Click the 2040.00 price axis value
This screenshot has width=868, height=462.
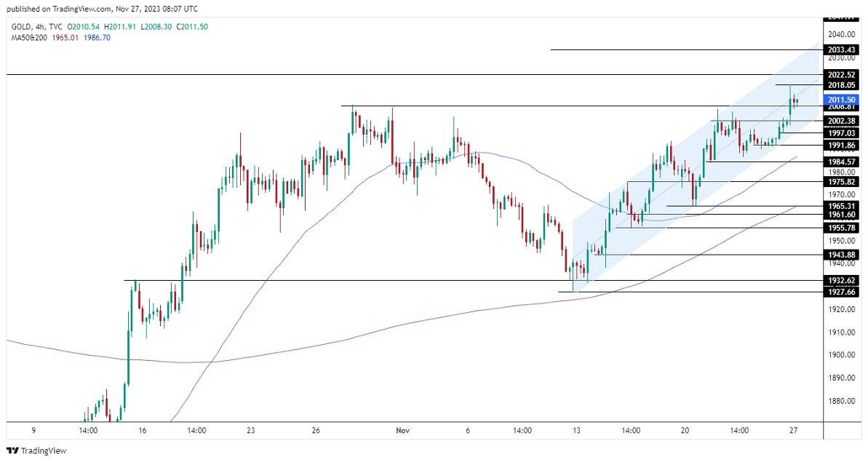(x=841, y=34)
